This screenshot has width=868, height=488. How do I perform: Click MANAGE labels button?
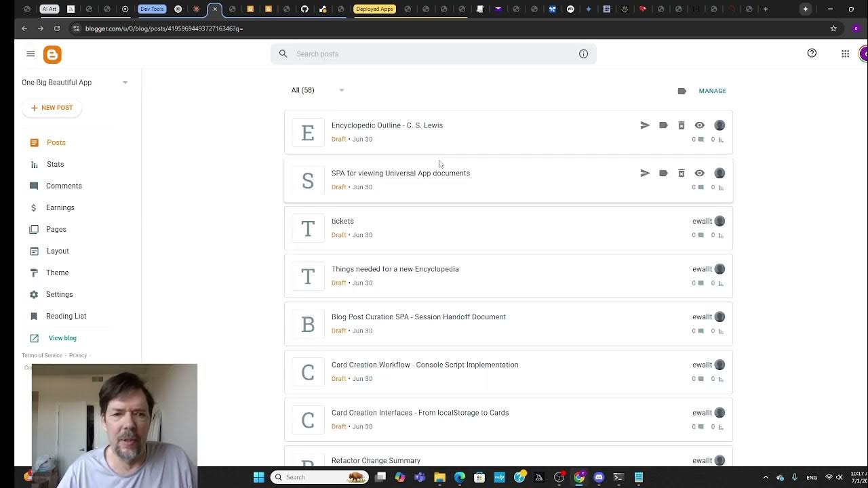coord(712,91)
